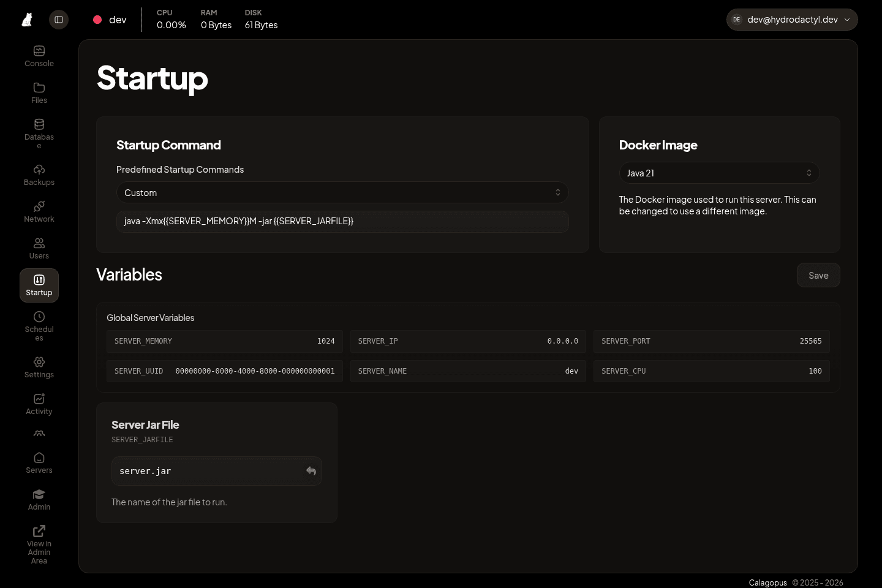
Task: Open the Schedules page
Action: pos(39,326)
